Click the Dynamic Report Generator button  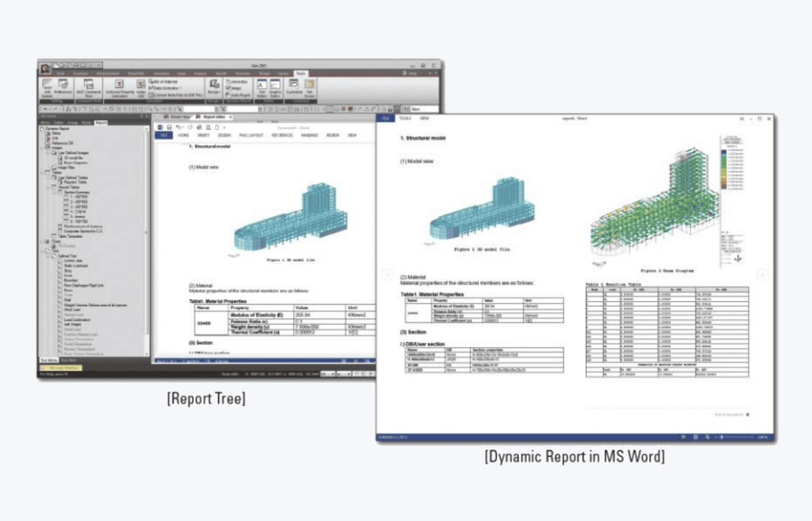tap(237, 82)
